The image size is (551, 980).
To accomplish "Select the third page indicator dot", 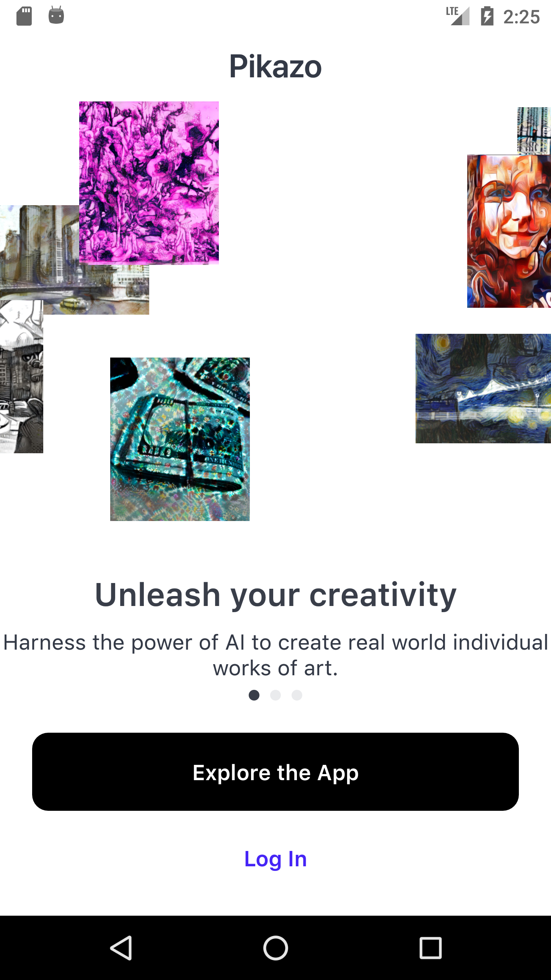I will click(297, 695).
